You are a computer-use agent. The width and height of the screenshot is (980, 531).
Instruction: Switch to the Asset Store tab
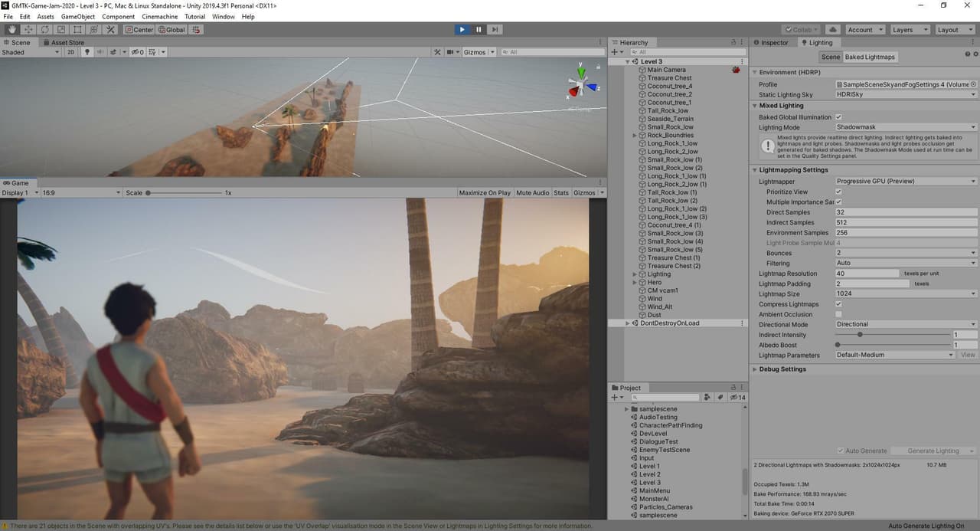click(x=63, y=42)
